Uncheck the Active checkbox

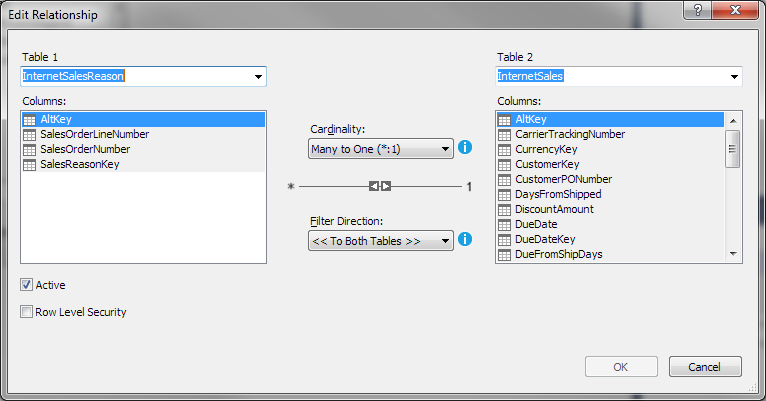[26, 285]
